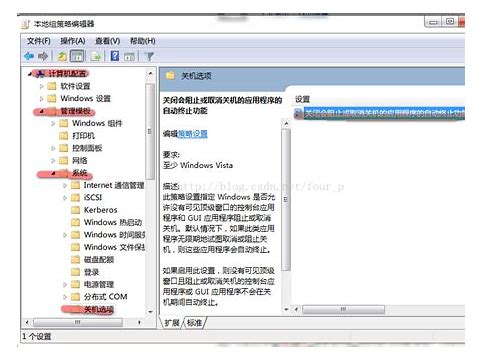Click the folder icon beside Kerberos

(x=76, y=210)
